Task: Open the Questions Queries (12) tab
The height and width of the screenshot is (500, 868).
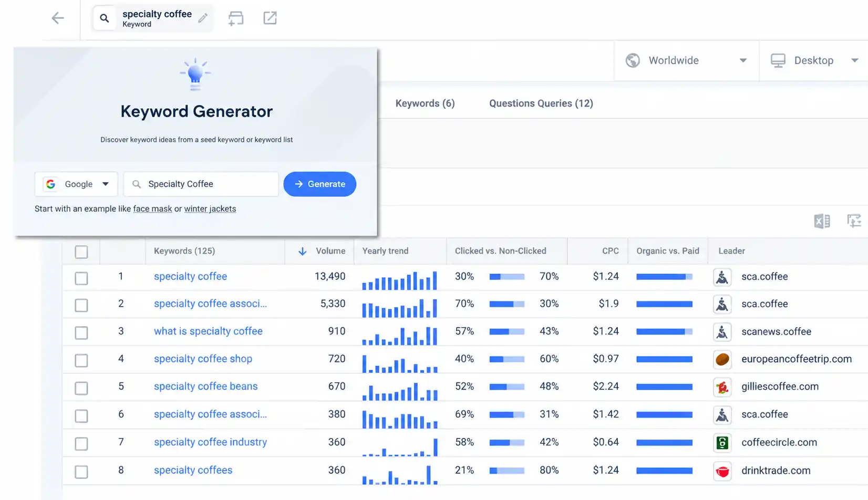Action: [x=541, y=103]
